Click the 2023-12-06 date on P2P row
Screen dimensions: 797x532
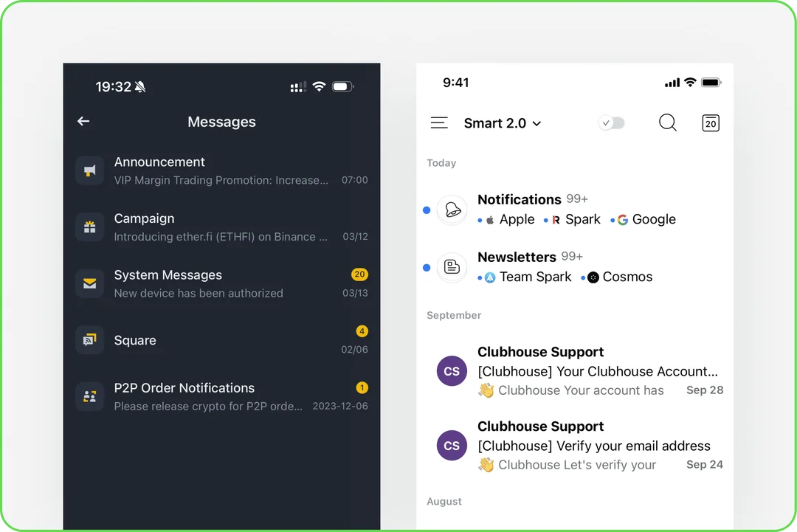point(340,406)
